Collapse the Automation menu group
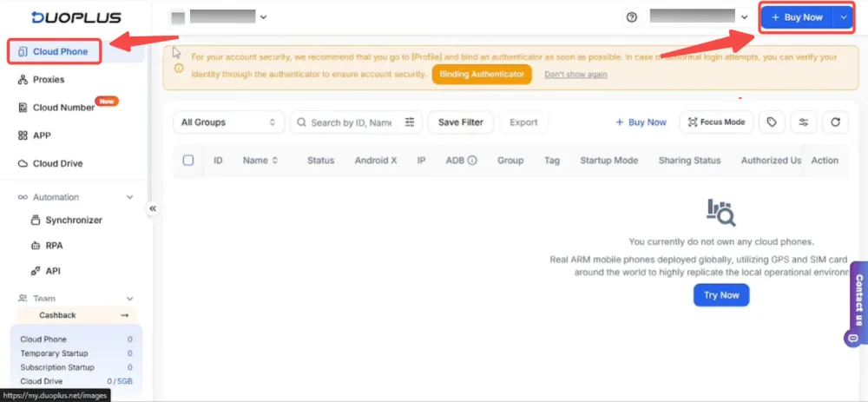This screenshot has width=868, height=402. tap(130, 197)
